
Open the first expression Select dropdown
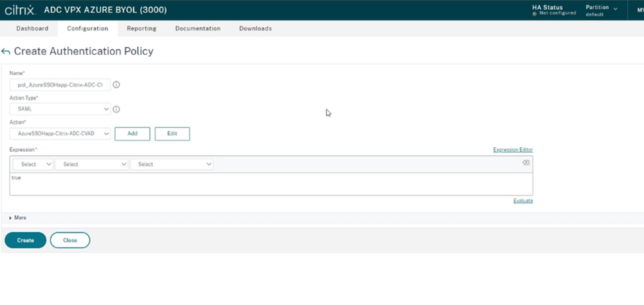pos(33,164)
